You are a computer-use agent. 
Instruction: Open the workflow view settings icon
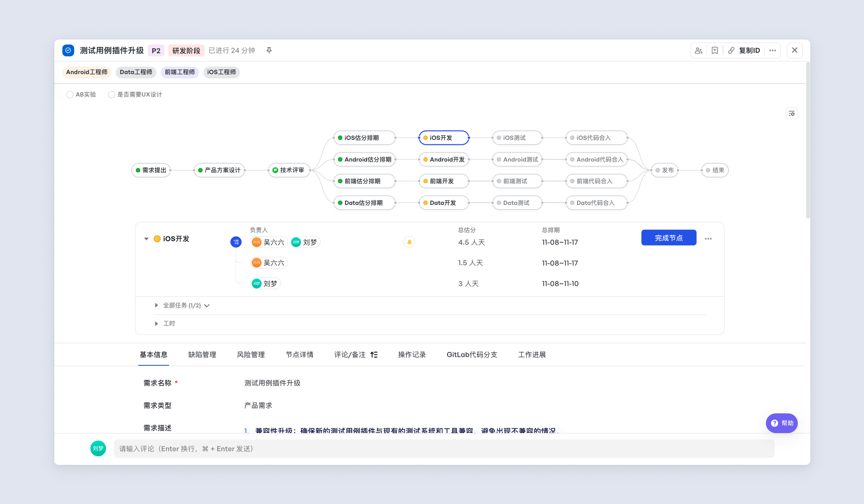click(791, 113)
